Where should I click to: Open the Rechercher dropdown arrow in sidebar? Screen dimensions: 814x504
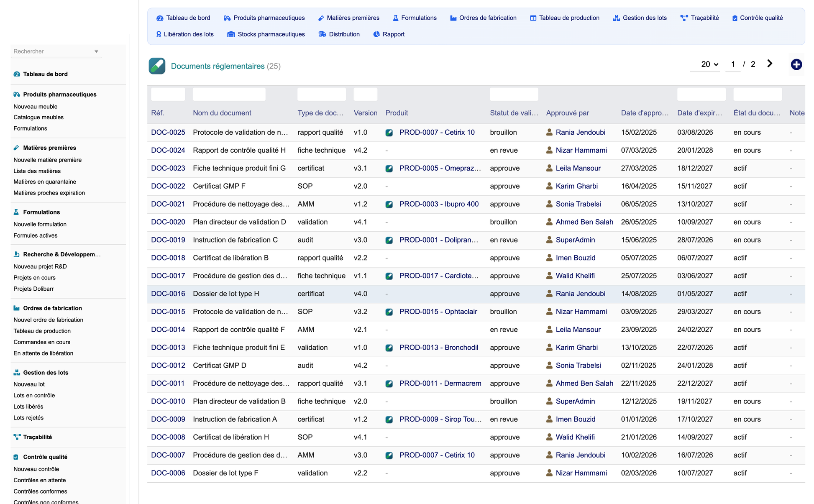click(96, 51)
